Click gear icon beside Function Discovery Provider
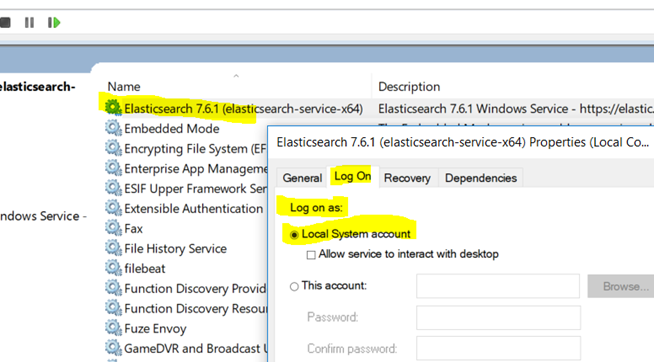 click(113, 288)
